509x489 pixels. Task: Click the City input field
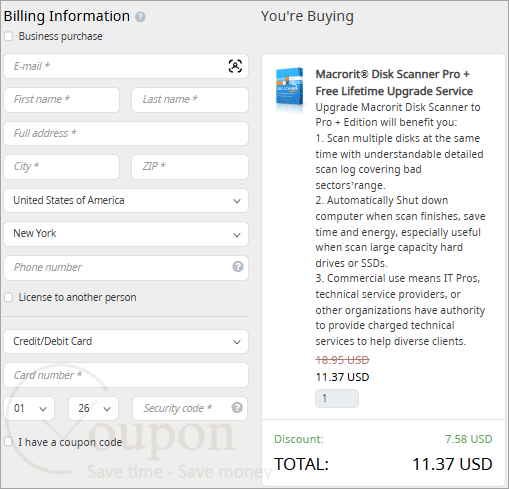point(62,167)
